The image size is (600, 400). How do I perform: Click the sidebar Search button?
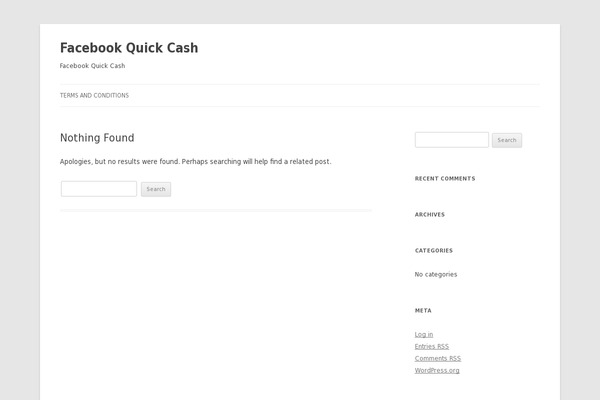point(507,140)
